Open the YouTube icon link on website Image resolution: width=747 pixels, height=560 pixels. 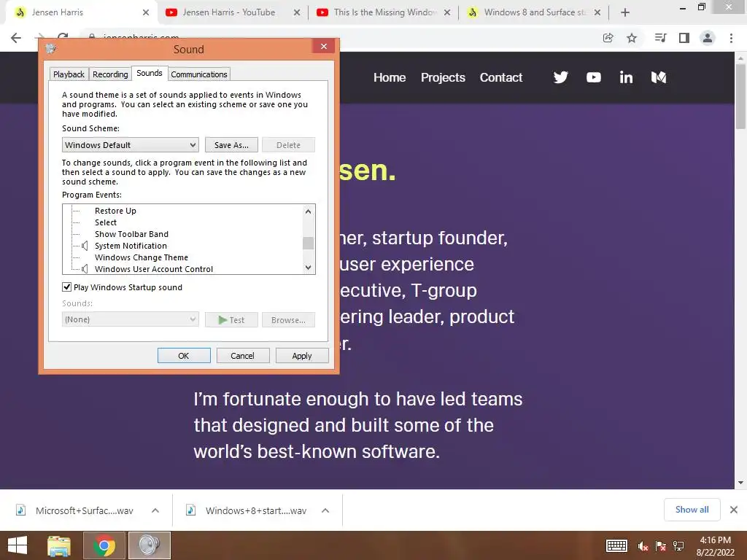click(x=594, y=77)
